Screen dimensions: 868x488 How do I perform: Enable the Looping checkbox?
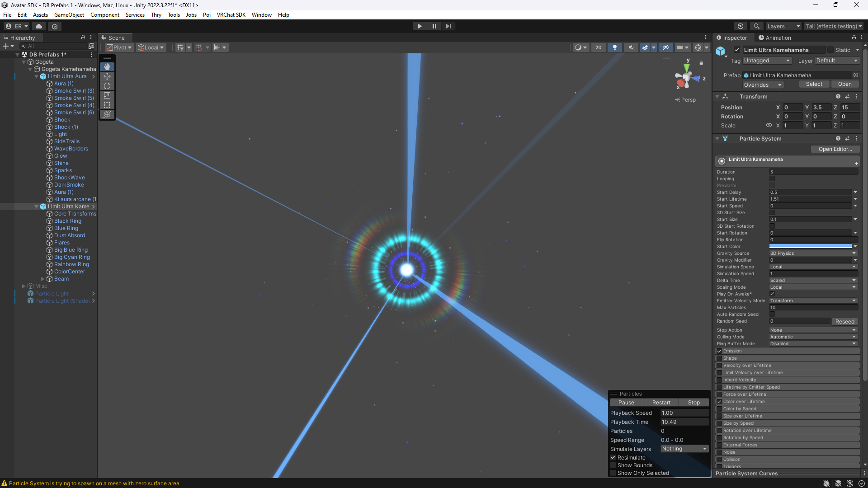point(772,179)
